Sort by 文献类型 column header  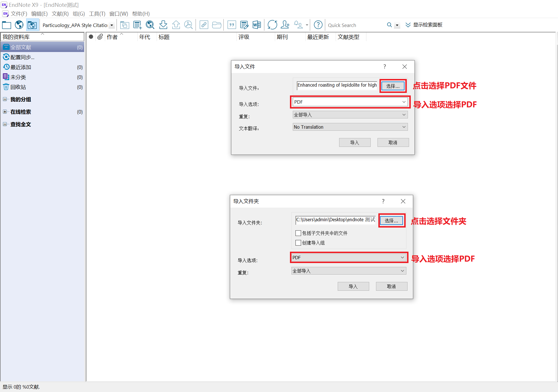(349, 37)
